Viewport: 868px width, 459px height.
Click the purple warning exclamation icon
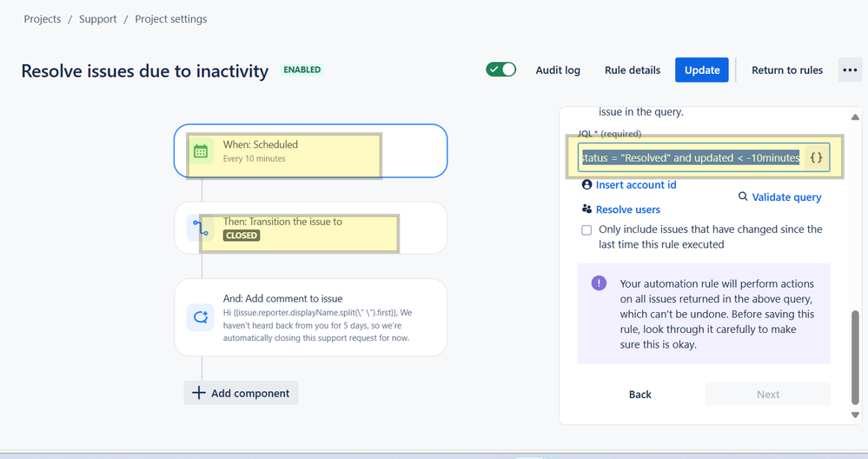pyautogui.click(x=599, y=283)
